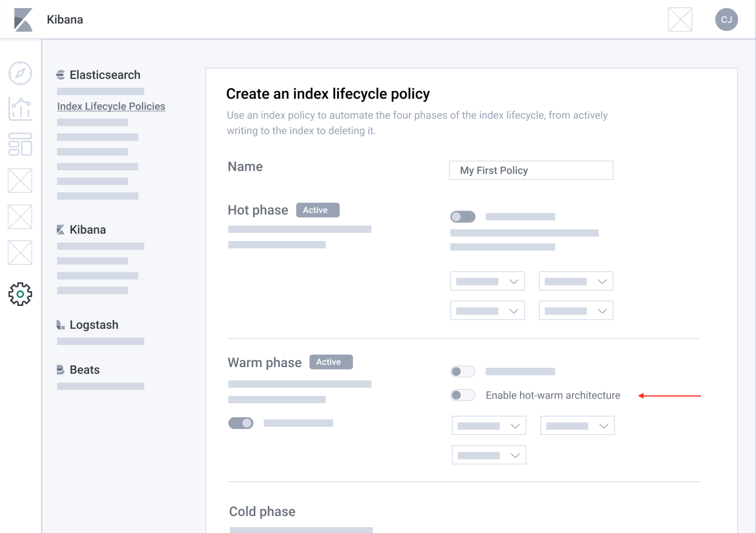This screenshot has width=756, height=533.
Task: Click the Management gear icon
Action: [x=20, y=294]
